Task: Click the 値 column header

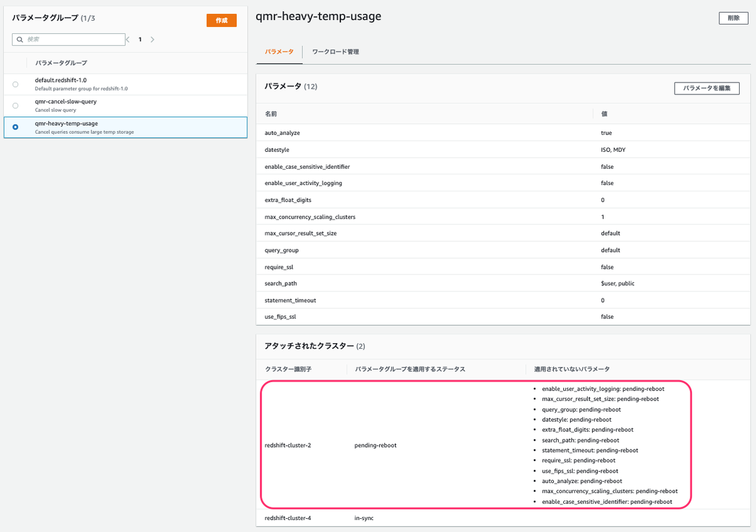Action: pyautogui.click(x=604, y=114)
